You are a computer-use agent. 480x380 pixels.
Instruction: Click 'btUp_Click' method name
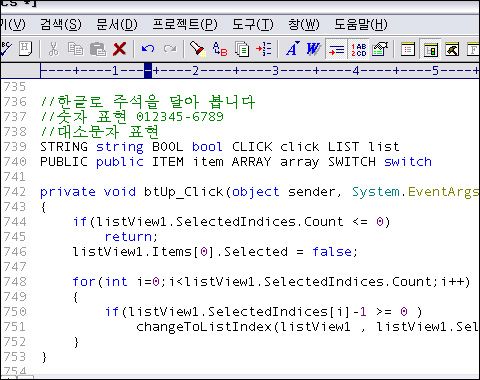184,192
